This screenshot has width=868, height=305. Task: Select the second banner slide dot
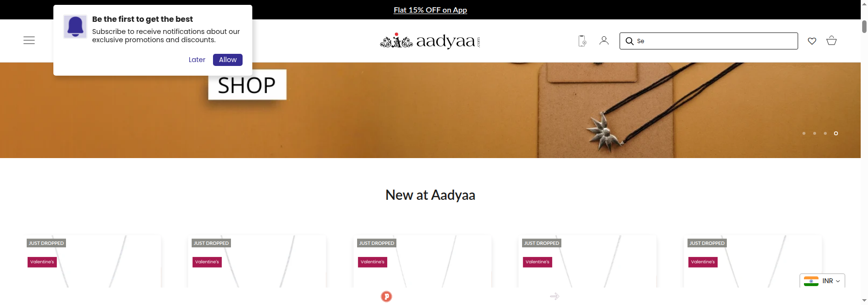coord(815,133)
